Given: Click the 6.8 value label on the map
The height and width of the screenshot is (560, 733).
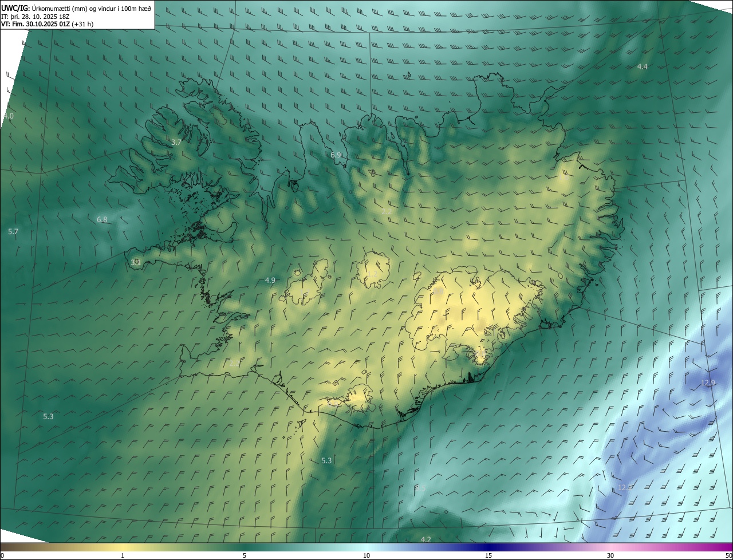Looking at the screenshot, I should coord(102,219).
